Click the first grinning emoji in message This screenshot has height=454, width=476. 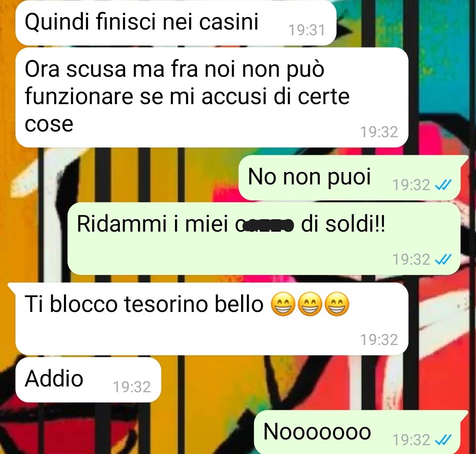pos(283,304)
